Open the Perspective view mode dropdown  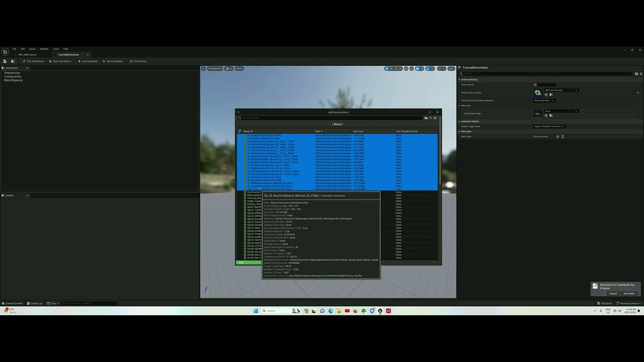(x=214, y=68)
